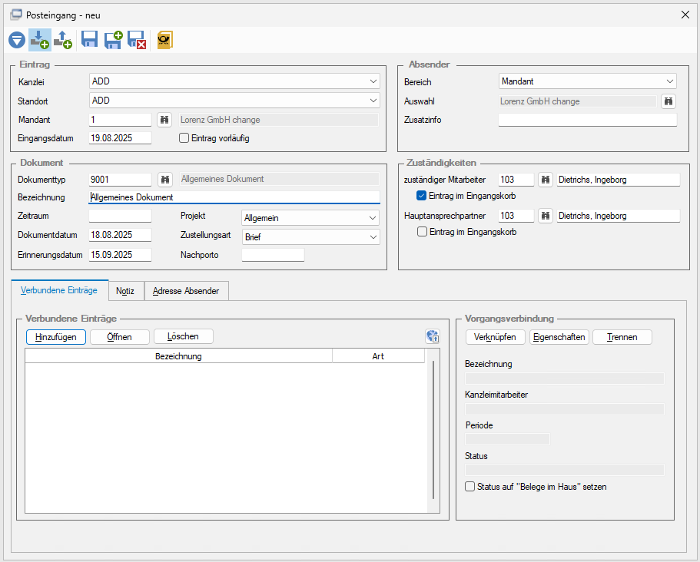Switch to the Notiz tab
Image resolution: width=700 pixels, height=562 pixels.
coord(125,291)
